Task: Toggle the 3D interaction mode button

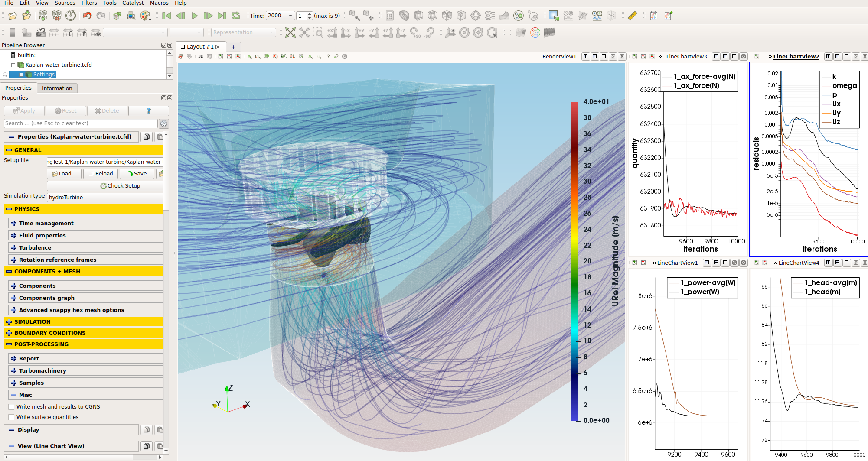Action: (201, 56)
